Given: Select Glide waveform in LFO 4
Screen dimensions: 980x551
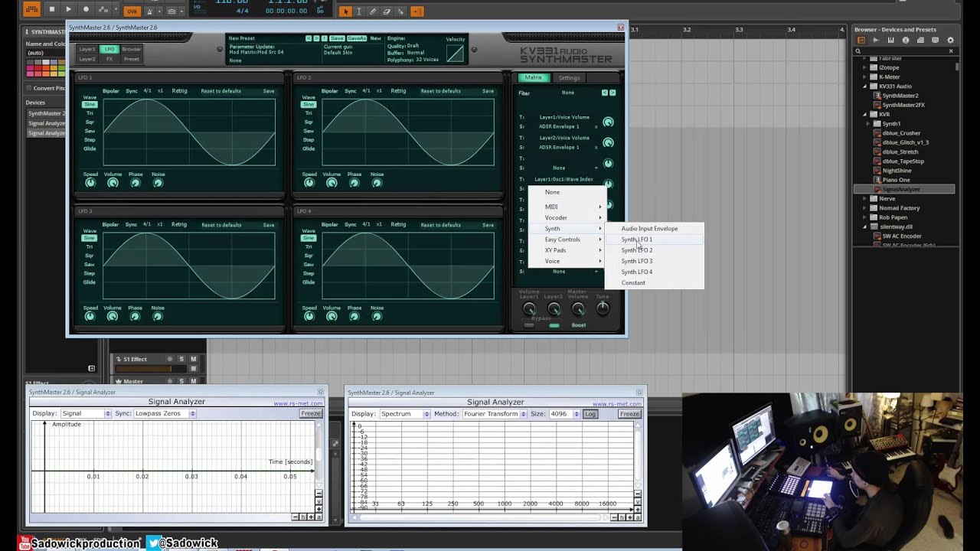Looking at the screenshot, I should [309, 282].
